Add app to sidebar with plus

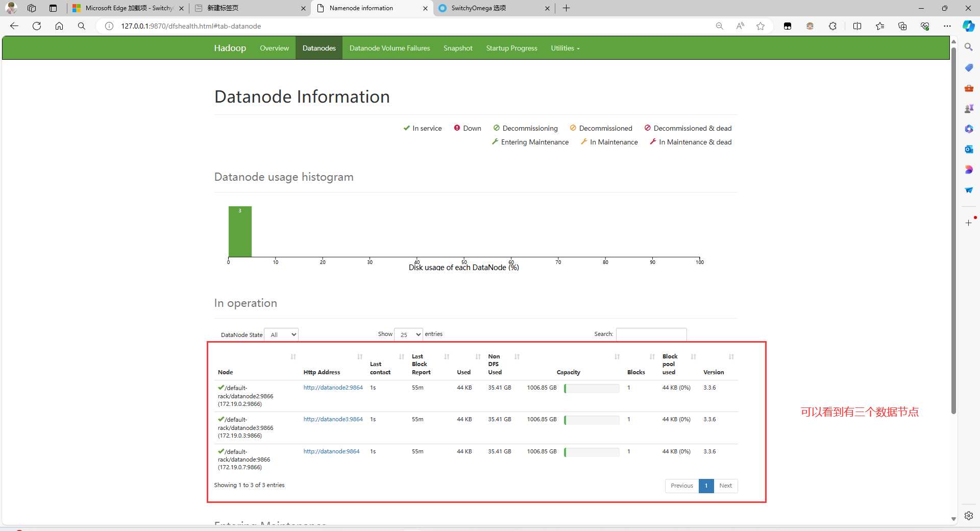(969, 223)
